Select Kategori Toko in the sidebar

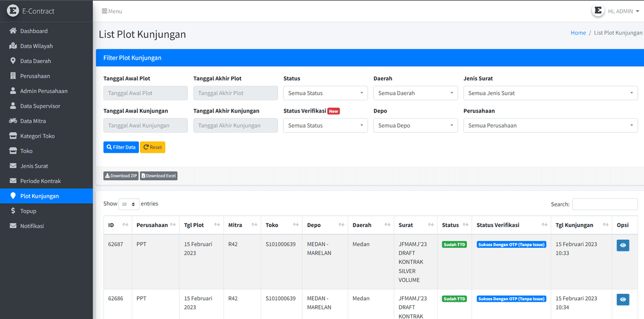(x=37, y=136)
